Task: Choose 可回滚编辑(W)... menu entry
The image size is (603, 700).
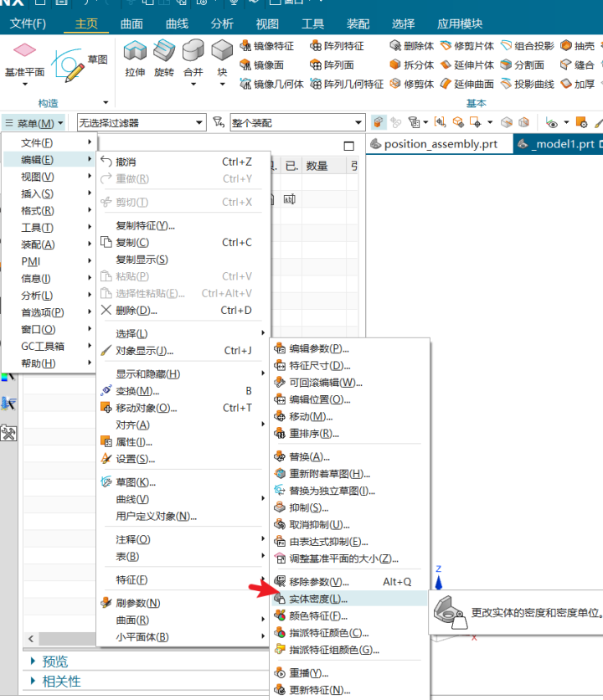Action: coord(349,383)
